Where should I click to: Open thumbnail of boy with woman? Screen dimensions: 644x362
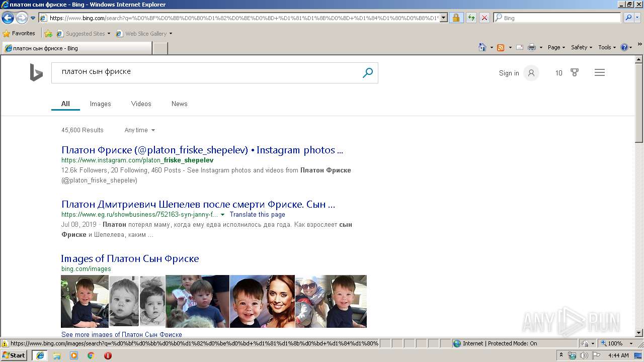(262, 301)
